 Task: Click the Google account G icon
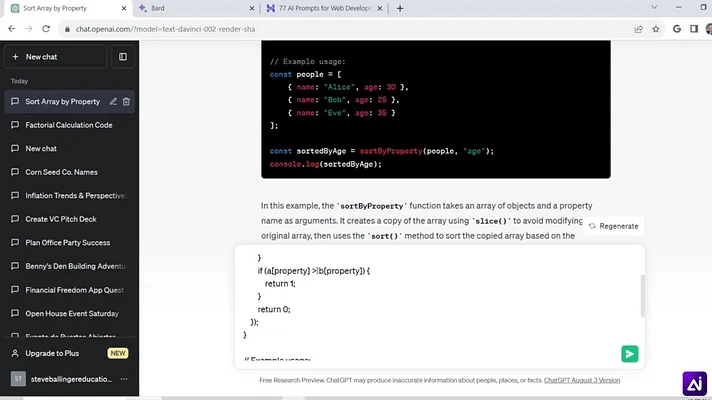point(677,29)
